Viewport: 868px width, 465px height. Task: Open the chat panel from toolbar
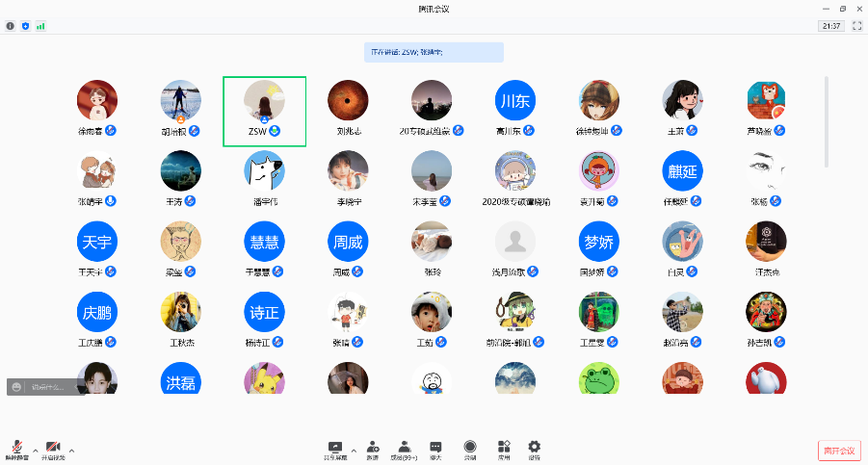pos(435,449)
